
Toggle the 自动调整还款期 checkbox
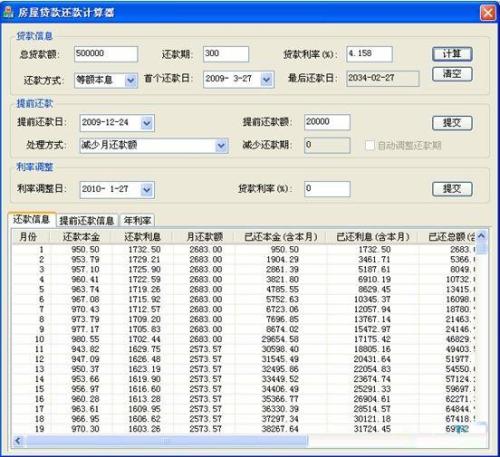(370, 145)
